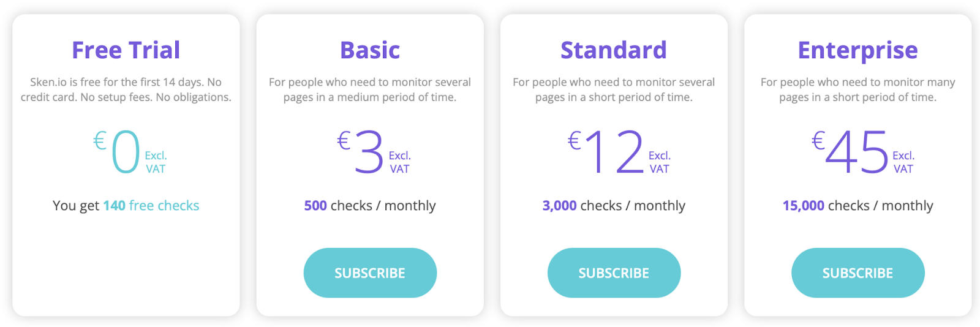Click the Basic plan heading
980x327 pixels.
pos(369,50)
